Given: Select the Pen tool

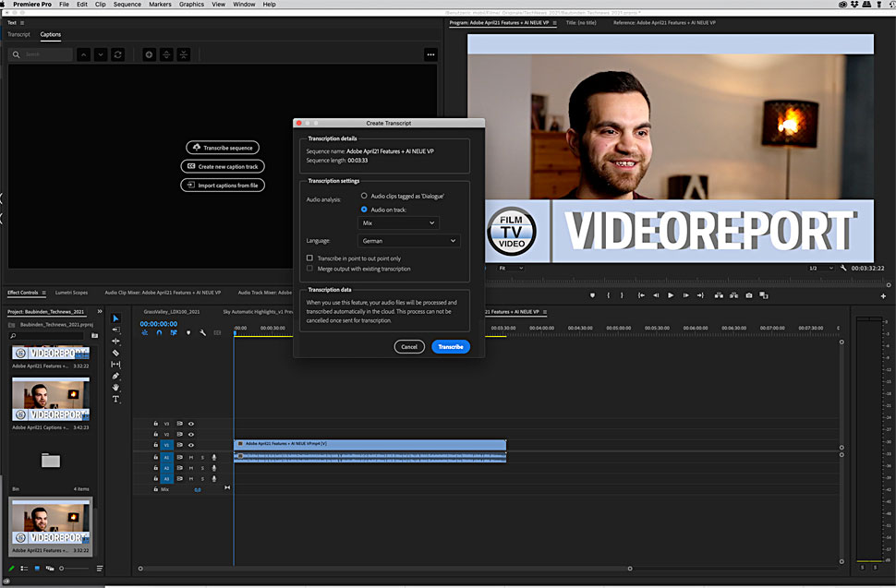Looking at the screenshot, I should [115, 376].
